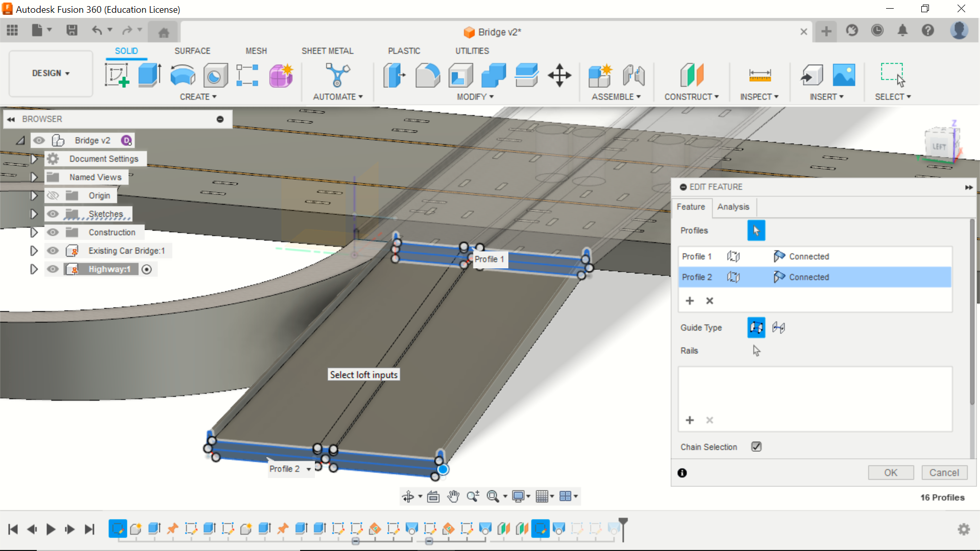Screen dimensions: 980x551
Task: Toggle the Chain Selection checkbox
Action: (756, 447)
